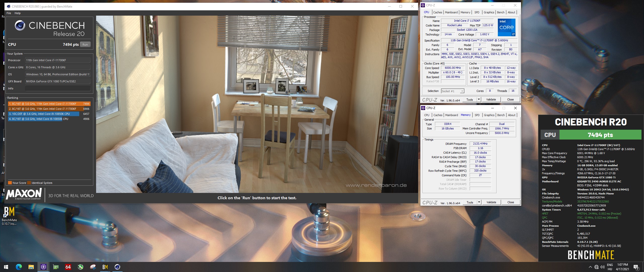Open SPD tab in upper CPU-Z window

tap(477, 12)
